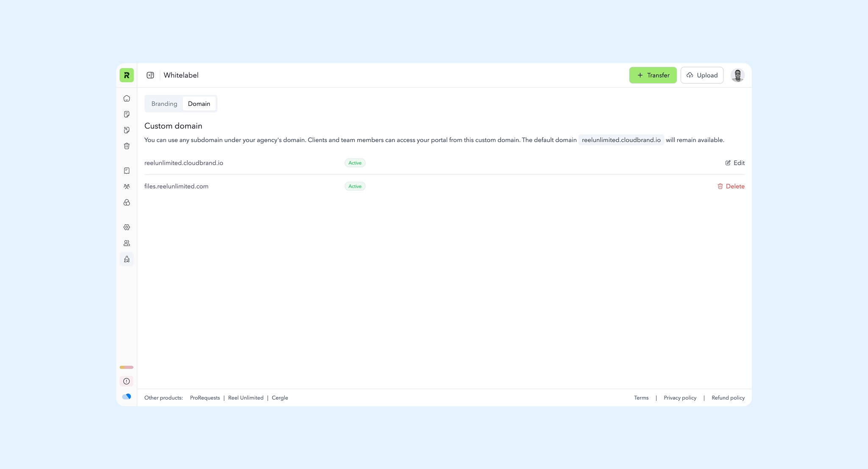
Task: Click the sidebar collapse icon beside Whitelabel
Action: (x=150, y=75)
